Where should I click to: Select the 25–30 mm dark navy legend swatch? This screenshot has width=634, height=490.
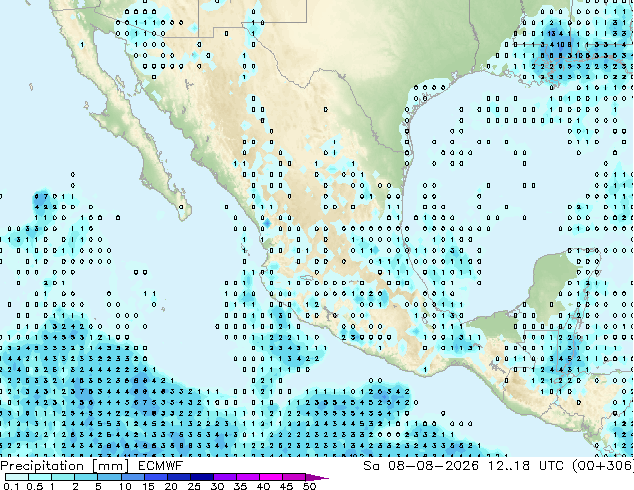pyautogui.click(x=202, y=477)
